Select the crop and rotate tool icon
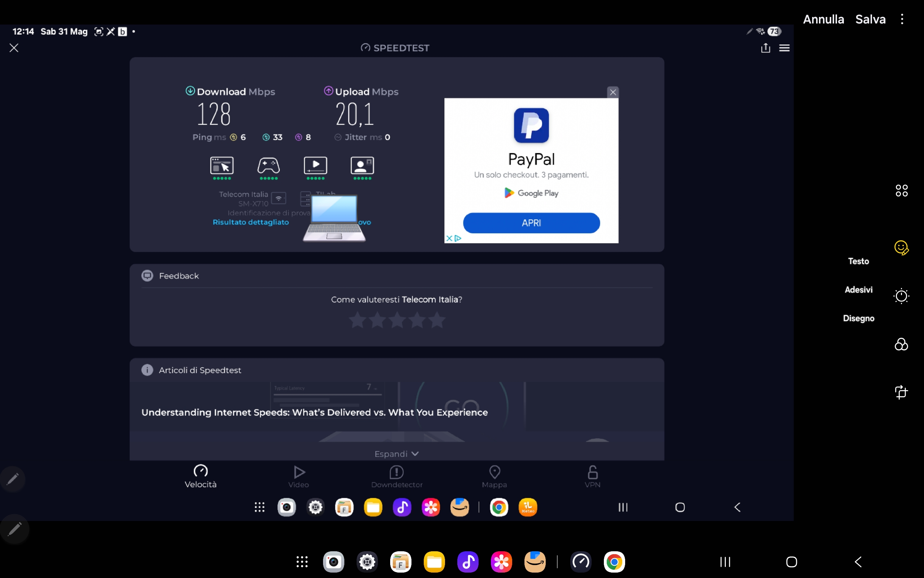Viewport: 924px width, 578px height. coord(902,392)
